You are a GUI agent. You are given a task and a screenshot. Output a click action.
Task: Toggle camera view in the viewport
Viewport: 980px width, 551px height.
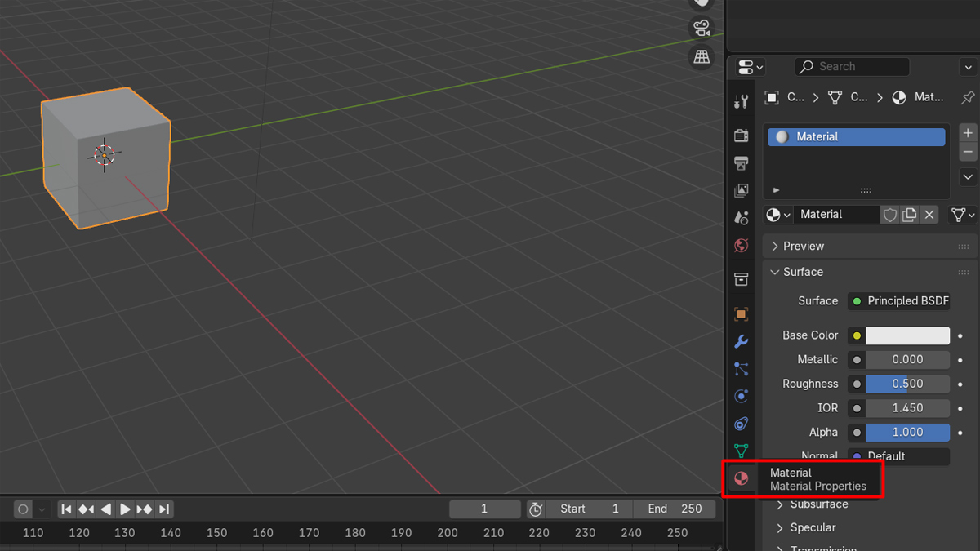pos(702,29)
